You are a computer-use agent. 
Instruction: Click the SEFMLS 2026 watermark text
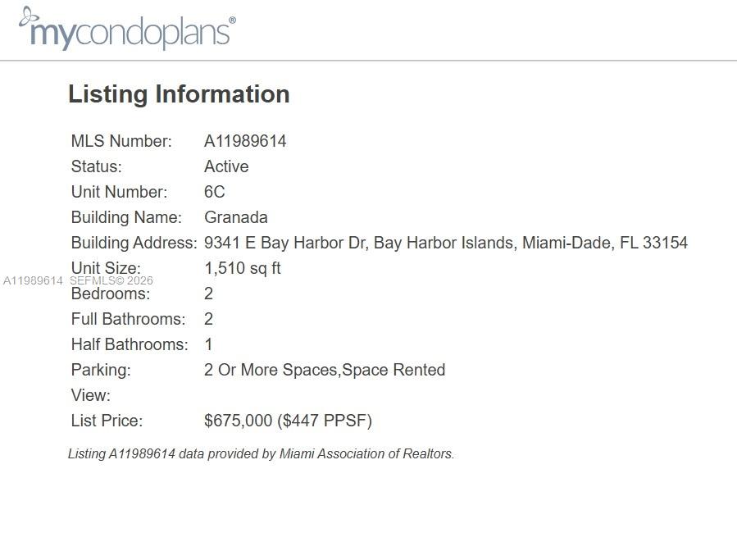tap(111, 280)
